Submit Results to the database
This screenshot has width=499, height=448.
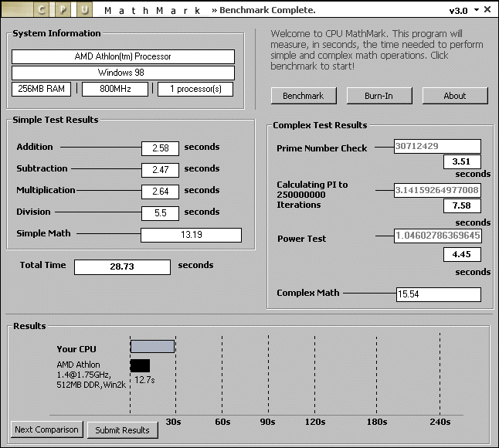pos(122,430)
